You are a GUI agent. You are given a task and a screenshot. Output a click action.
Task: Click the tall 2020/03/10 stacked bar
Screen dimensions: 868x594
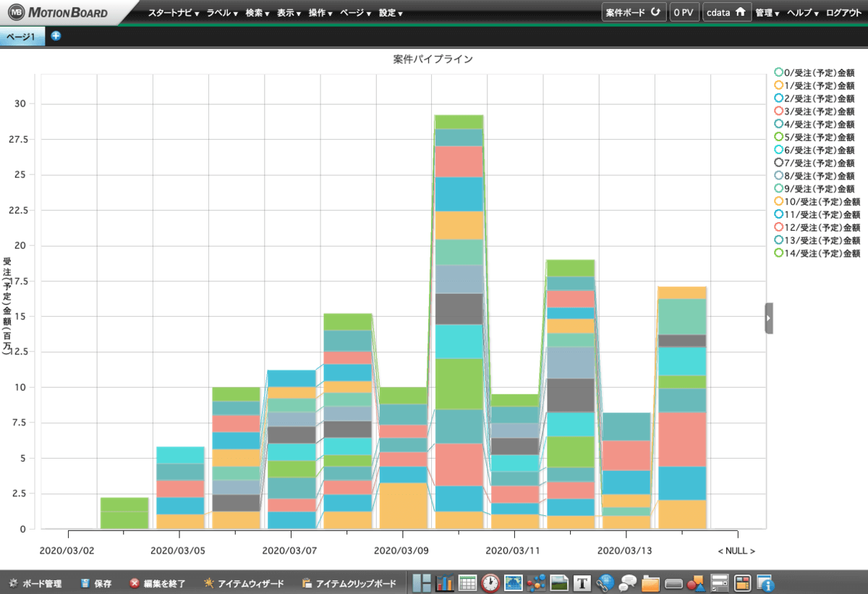[x=459, y=322]
